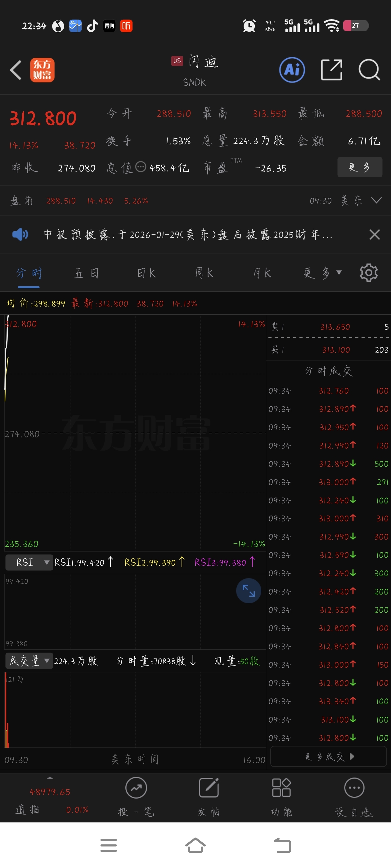
Task: Open the 更多 chart period dropdown
Action: click(322, 273)
